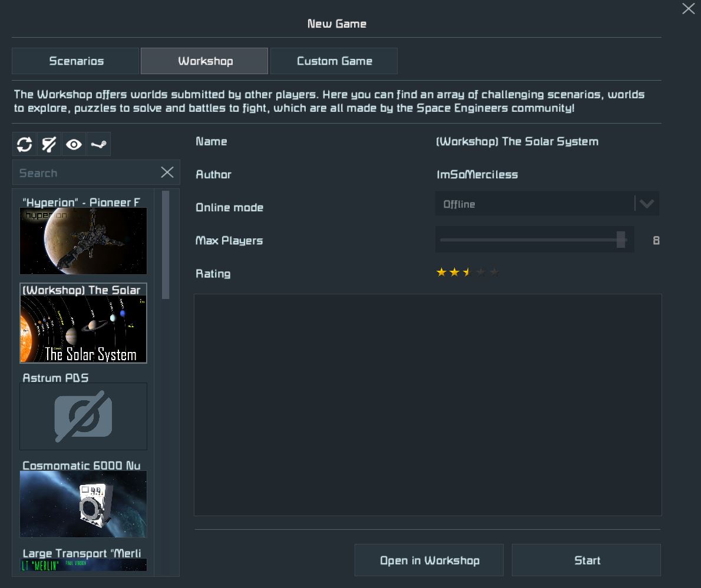
Task: Select the "Hyperion" - Pioneer F world thumbnail
Action: pyautogui.click(x=83, y=241)
